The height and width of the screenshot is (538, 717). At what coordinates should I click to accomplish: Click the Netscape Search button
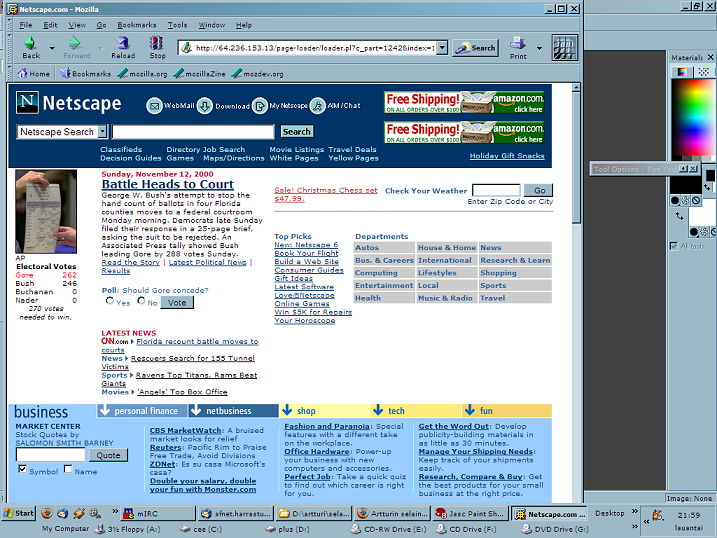click(296, 132)
